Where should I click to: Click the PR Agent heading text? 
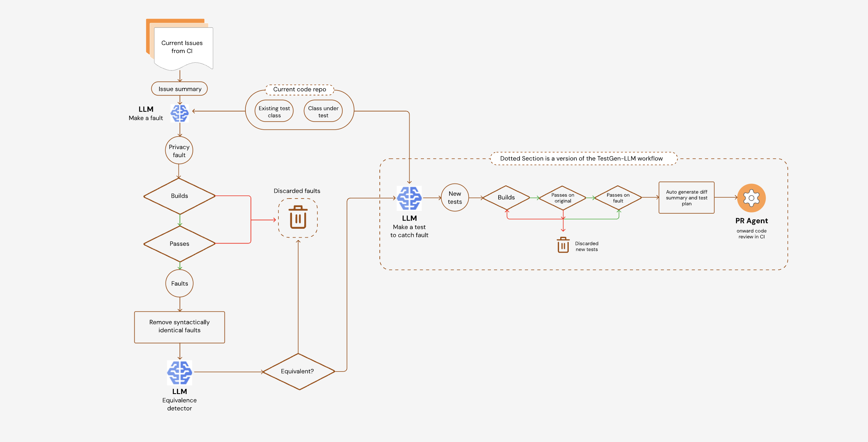pos(751,221)
